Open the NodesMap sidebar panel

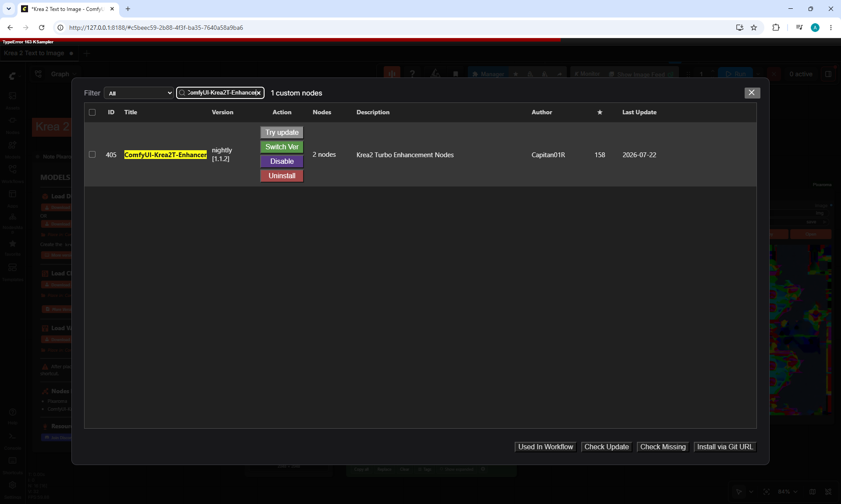point(13,223)
